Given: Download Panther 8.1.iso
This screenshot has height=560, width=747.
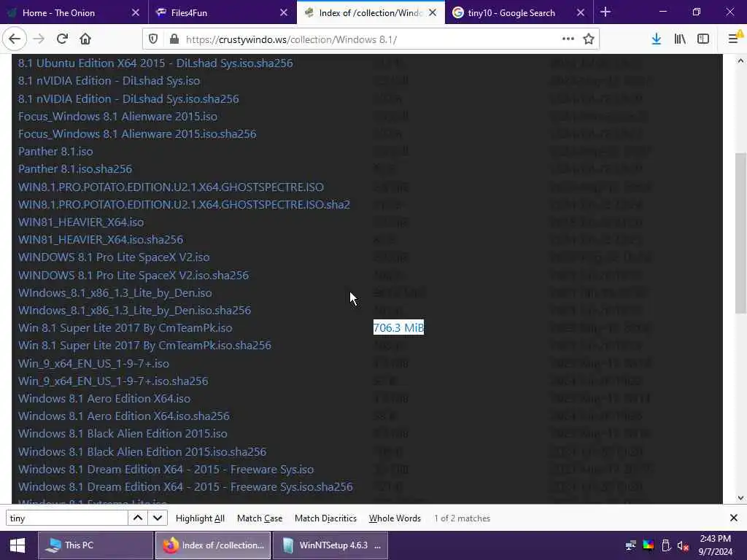Looking at the screenshot, I should (x=55, y=152).
